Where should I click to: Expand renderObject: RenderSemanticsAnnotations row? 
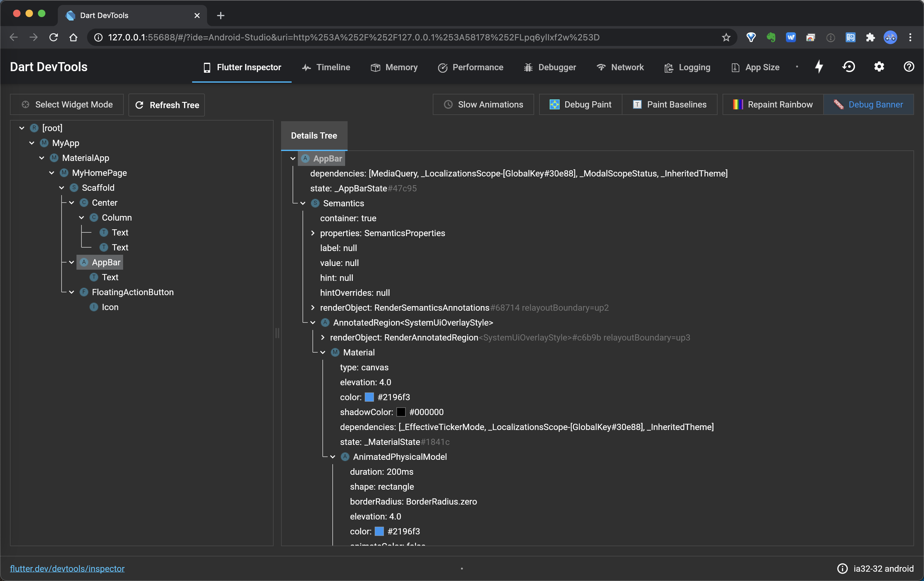tap(313, 307)
